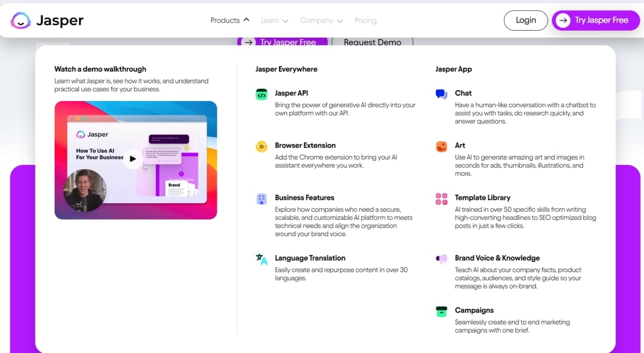Screen dimensions: 644x353
Task: Open the Jasper API code icon
Action: pyautogui.click(x=261, y=95)
